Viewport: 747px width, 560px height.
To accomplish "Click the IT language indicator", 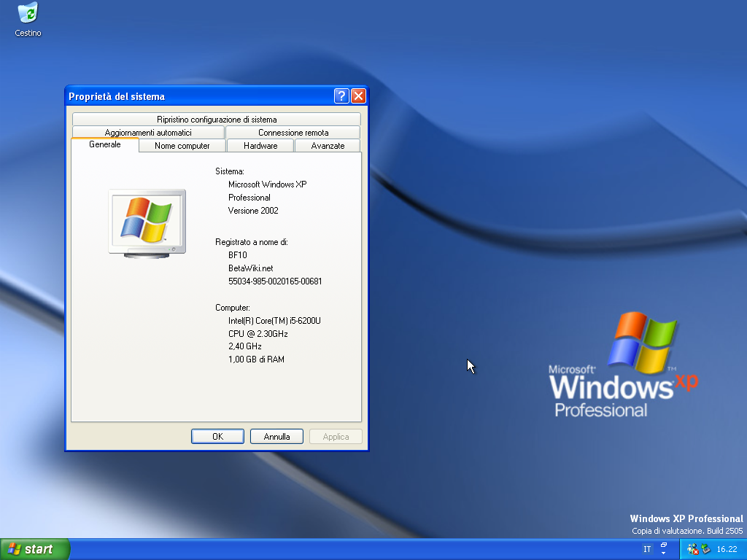I will (647, 549).
